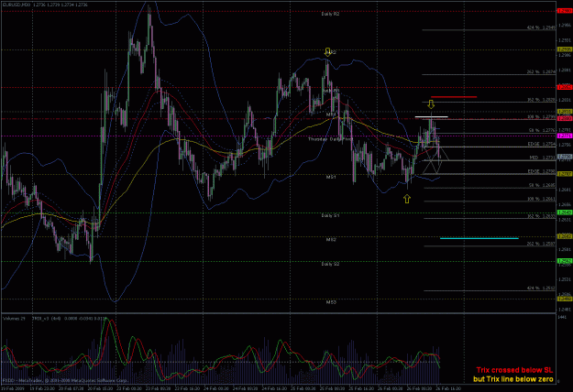This screenshot has width=573, height=392.
Task: Click the Volumes 29 indicator label
Action: pyautogui.click(x=14, y=319)
